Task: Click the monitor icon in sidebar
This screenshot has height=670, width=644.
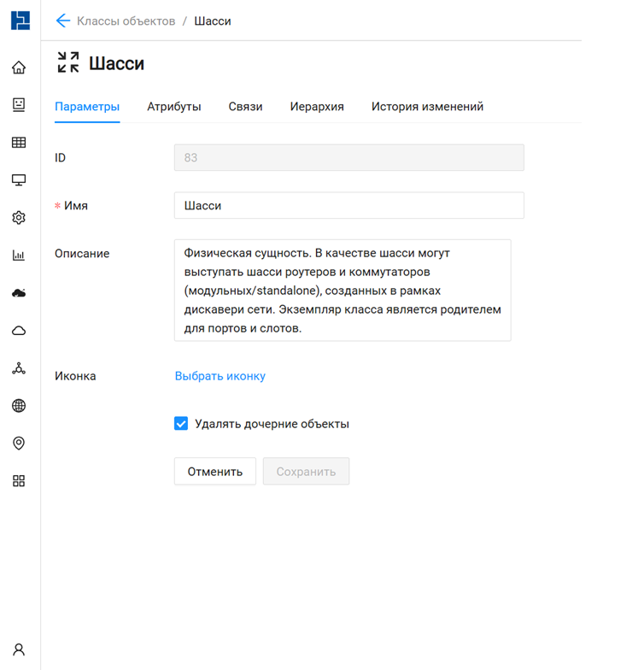Action: click(19, 180)
